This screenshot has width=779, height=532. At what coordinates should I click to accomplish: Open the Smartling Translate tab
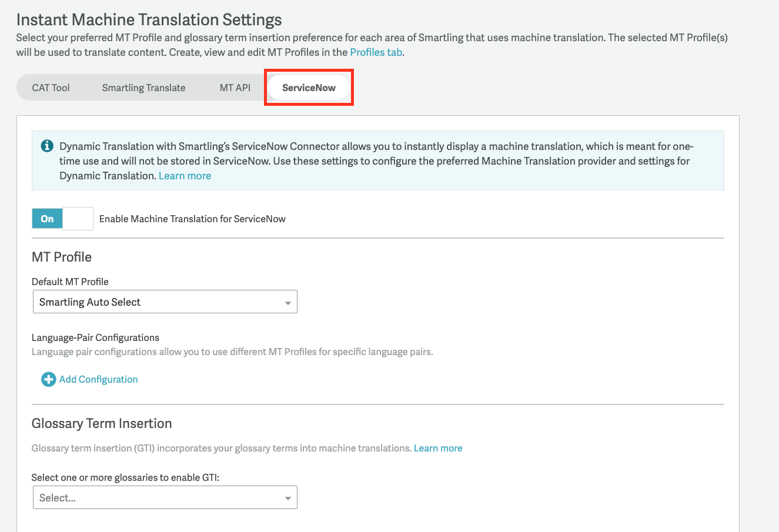[x=143, y=87]
